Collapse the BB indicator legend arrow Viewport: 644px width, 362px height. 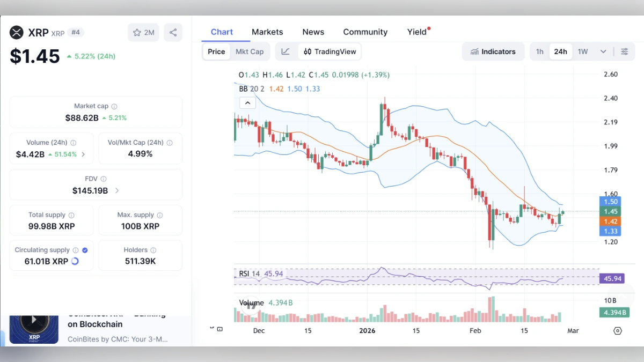tap(247, 102)
